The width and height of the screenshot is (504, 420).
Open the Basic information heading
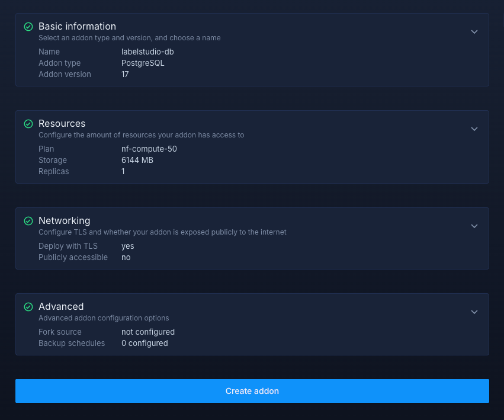(x=77, y=27)
